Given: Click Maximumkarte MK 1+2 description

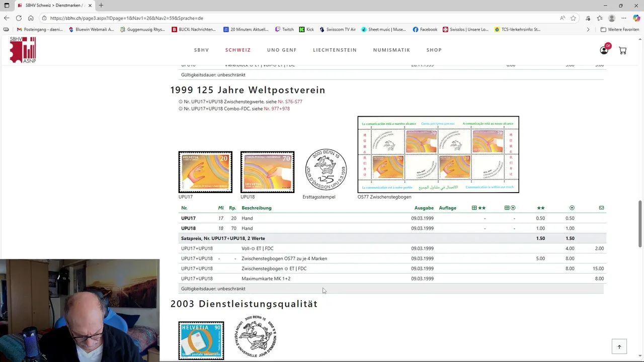Looking at the screenshot, I should (266, 279).
